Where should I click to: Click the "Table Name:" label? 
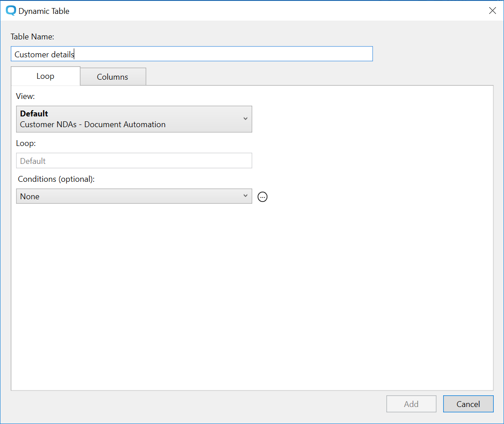pos(32,37)
